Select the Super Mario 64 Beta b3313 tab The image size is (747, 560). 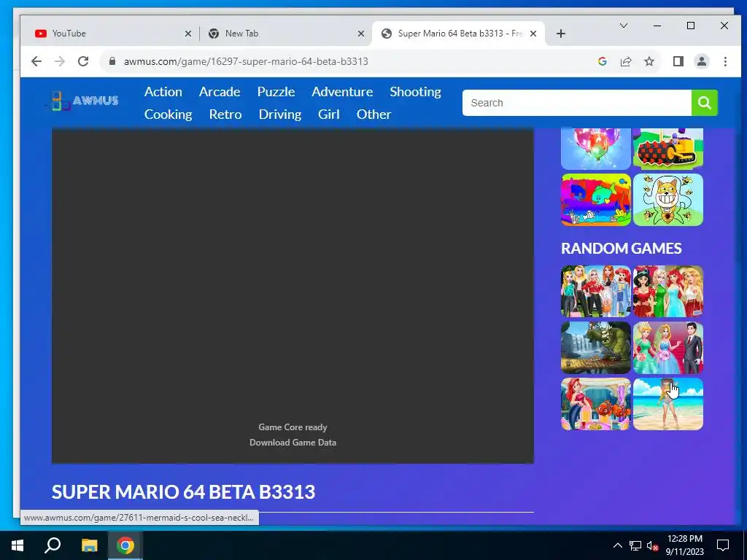[x=457, y=34]
